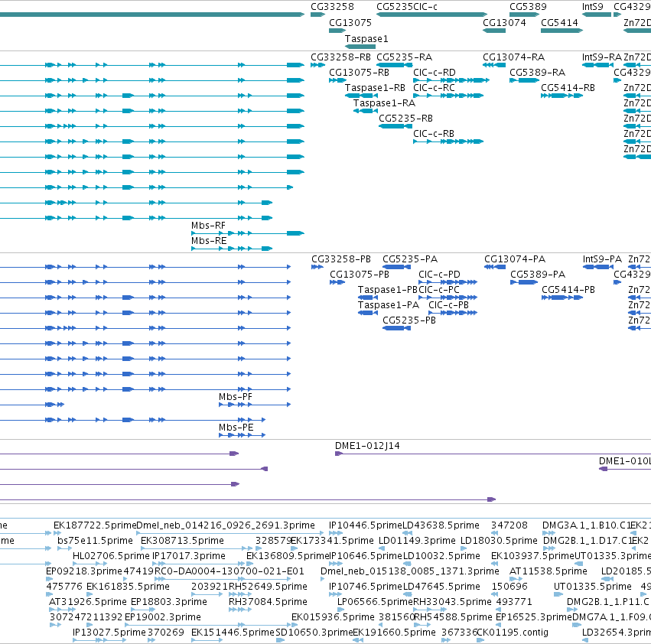Click the CIC-c-RC transcript label

click(x=434, y=88)
